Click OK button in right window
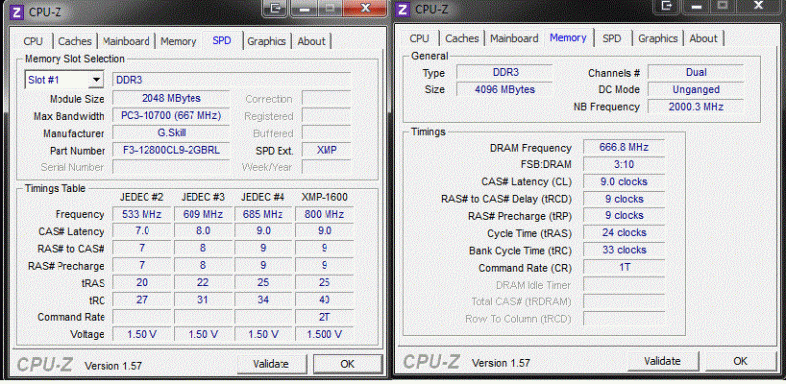The width and height of the screenshot is (786, 384). point(740,361)
